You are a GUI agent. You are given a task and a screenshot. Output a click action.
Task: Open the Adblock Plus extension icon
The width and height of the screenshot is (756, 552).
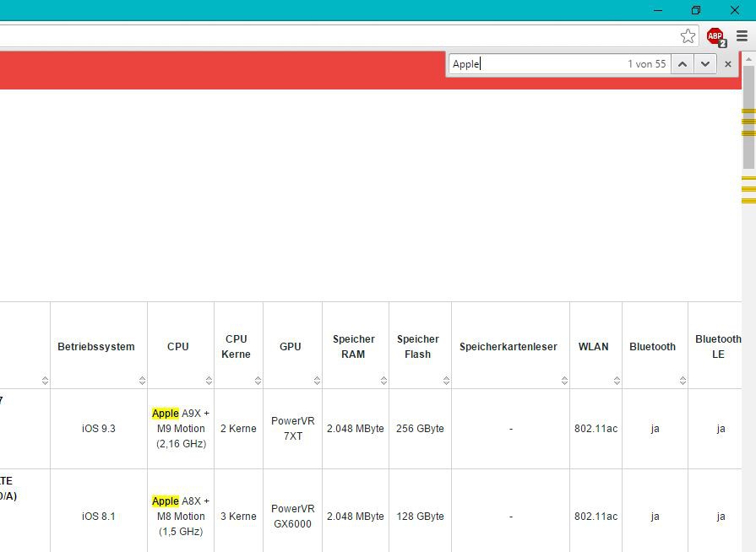pos(715,36)
